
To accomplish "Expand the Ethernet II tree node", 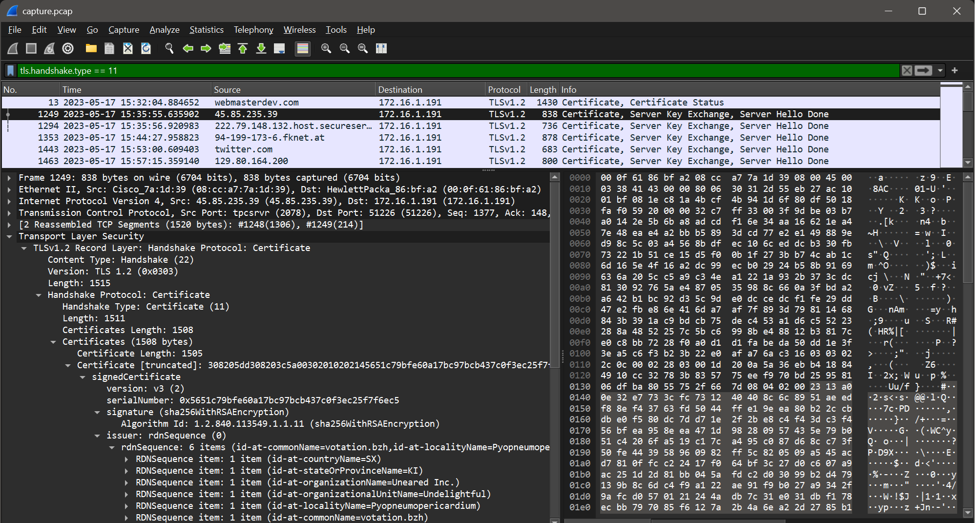I will 9,189.
